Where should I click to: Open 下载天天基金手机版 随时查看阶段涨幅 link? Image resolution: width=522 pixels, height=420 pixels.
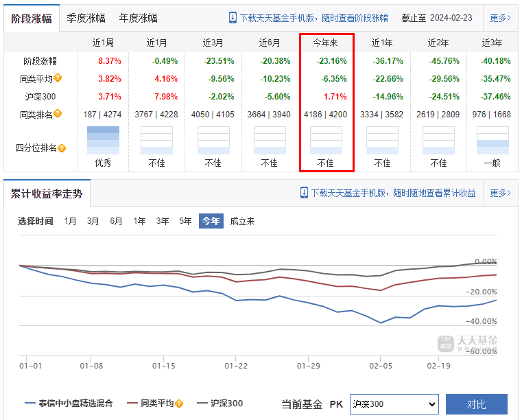(x=313, y=18)
